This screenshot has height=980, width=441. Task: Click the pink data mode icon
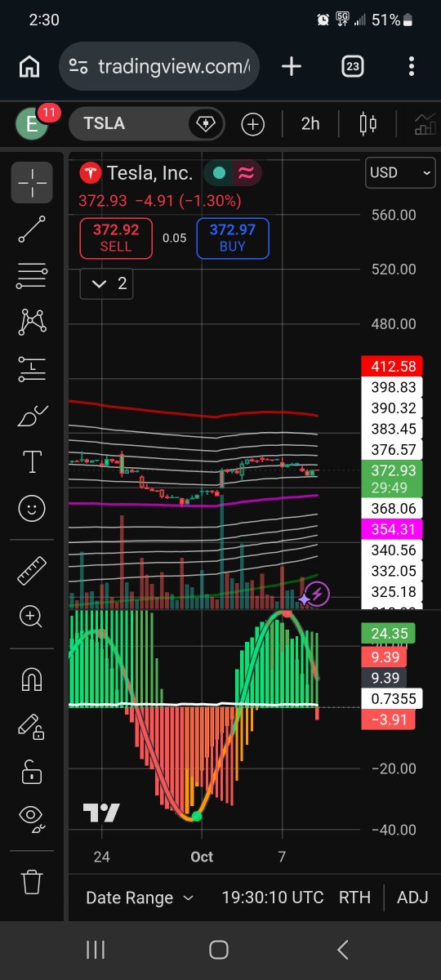pos(245,172)
